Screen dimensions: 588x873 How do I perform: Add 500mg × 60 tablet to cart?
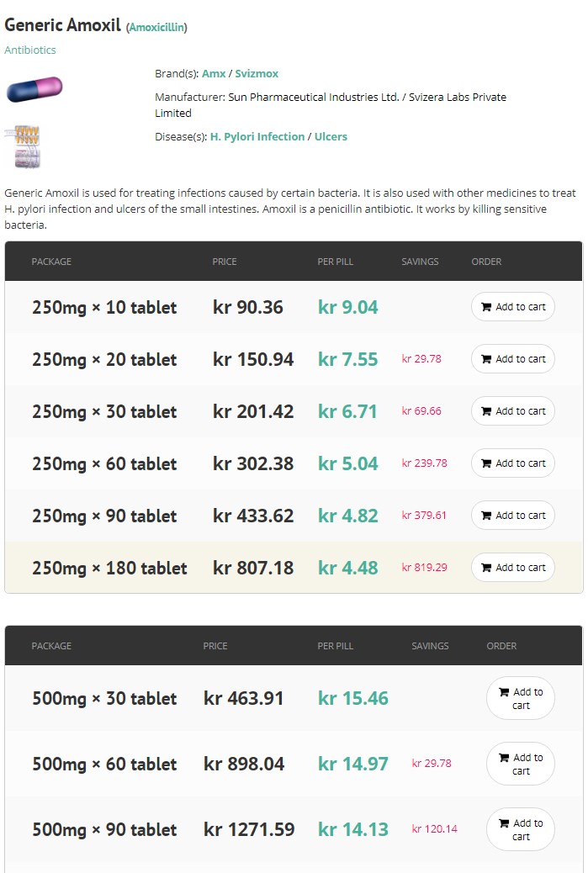pos(521,764)
